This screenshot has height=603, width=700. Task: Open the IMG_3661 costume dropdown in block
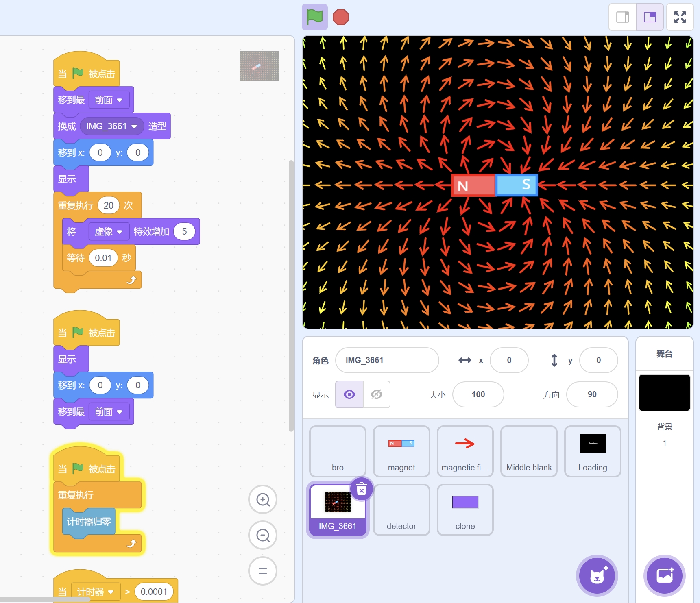click(x=134, y=126)
